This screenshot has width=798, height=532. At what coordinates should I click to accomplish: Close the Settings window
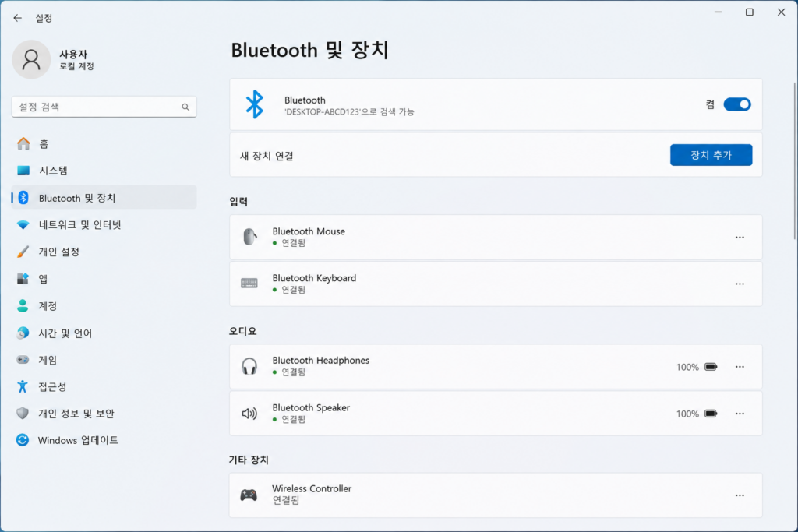pos(781,12)
